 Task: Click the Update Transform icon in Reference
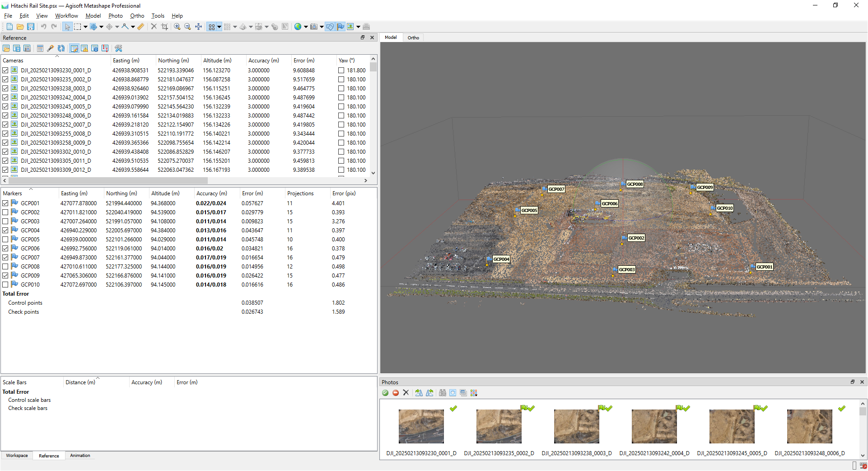pyautogui.click(x=61, y=48)
